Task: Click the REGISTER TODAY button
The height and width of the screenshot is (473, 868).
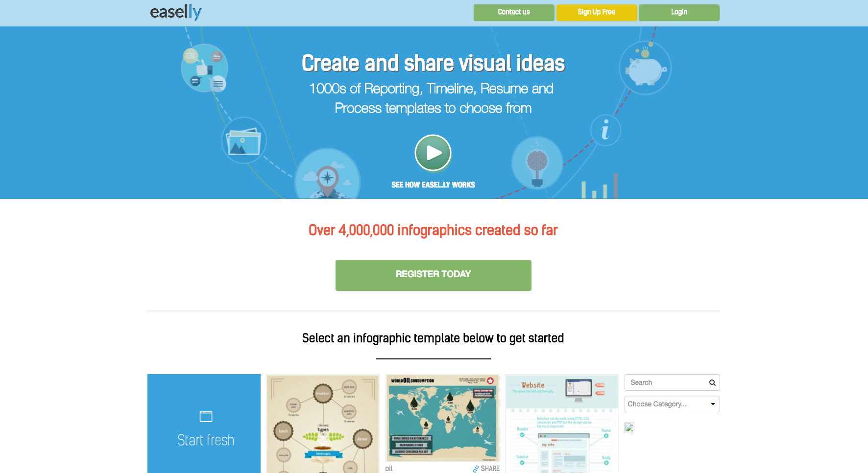Action: [x=433, y=275]
